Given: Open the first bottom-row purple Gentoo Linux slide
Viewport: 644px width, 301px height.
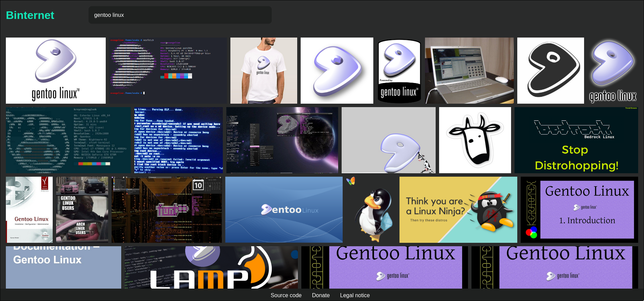Looking at the screenshot, I should [x=385, y=267].
